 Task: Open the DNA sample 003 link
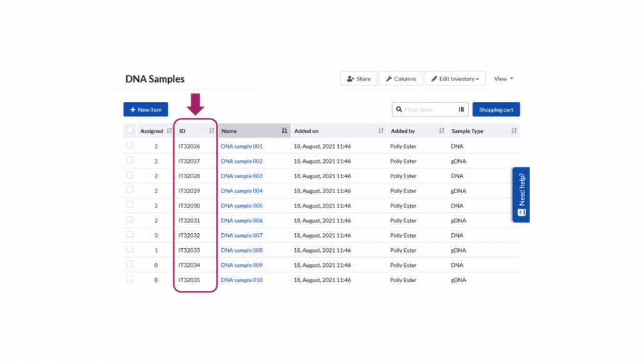click(241, 176)
